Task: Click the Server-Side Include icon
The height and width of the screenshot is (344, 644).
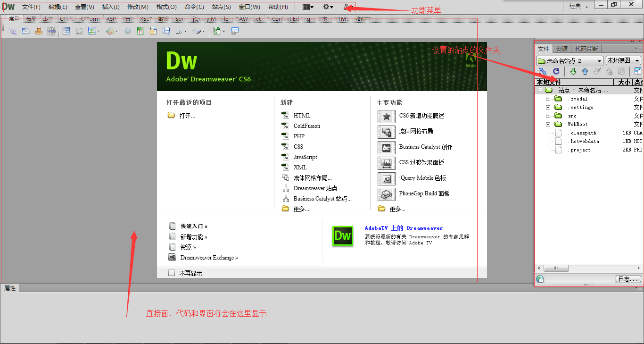Action: pos(153,31)
